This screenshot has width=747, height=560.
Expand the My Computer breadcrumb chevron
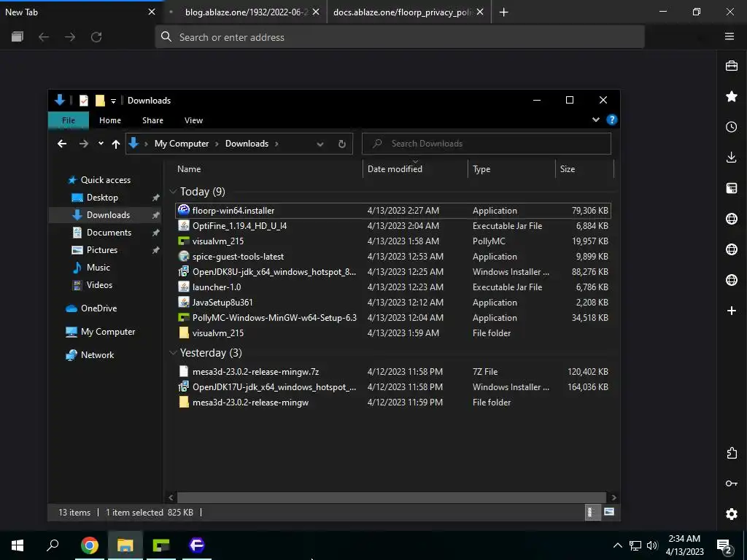[217, 144]
